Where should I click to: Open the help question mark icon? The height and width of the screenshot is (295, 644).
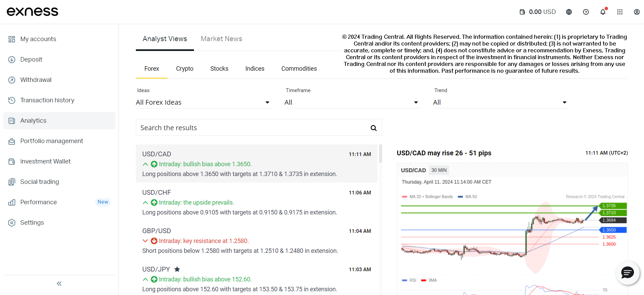click(586, 12)
